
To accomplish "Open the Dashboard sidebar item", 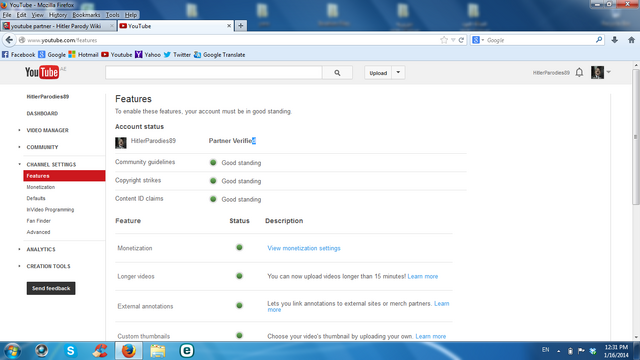I will coord(42,113).
